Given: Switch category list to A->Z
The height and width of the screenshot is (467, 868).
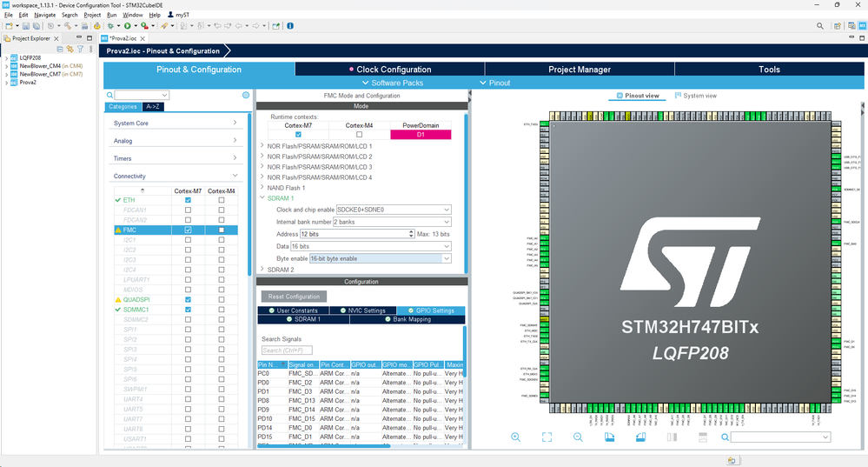Looking at the screenshot, I should pyautogui.click(x=153, y=107).
